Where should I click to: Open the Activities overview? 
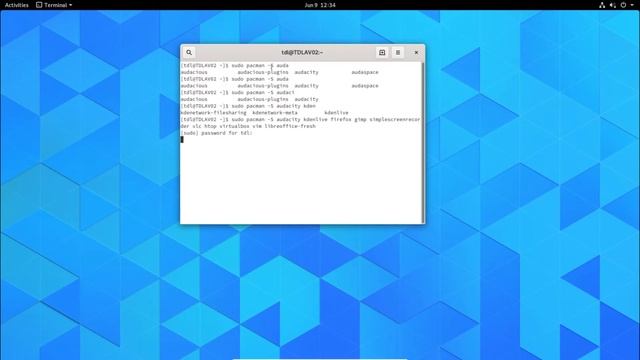coord(17,5)
